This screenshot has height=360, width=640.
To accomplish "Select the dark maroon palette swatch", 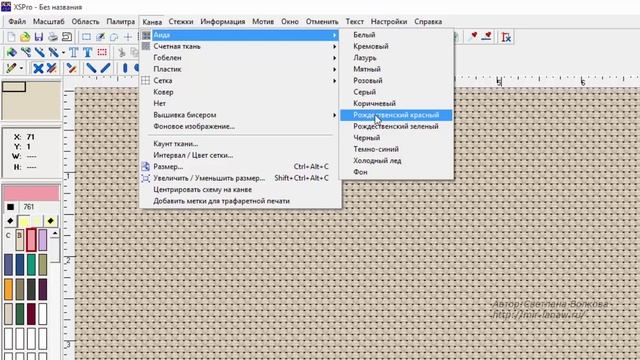I will 31,313.
